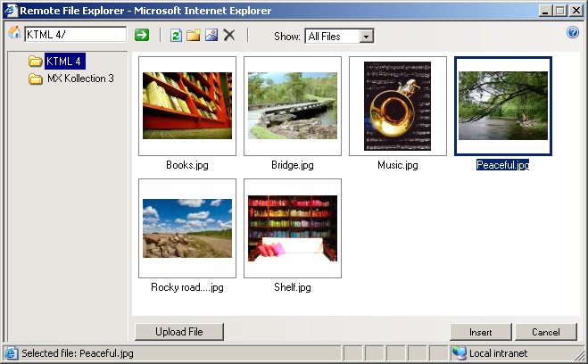Click the KTML 4 folder icon

coord(36,61)
